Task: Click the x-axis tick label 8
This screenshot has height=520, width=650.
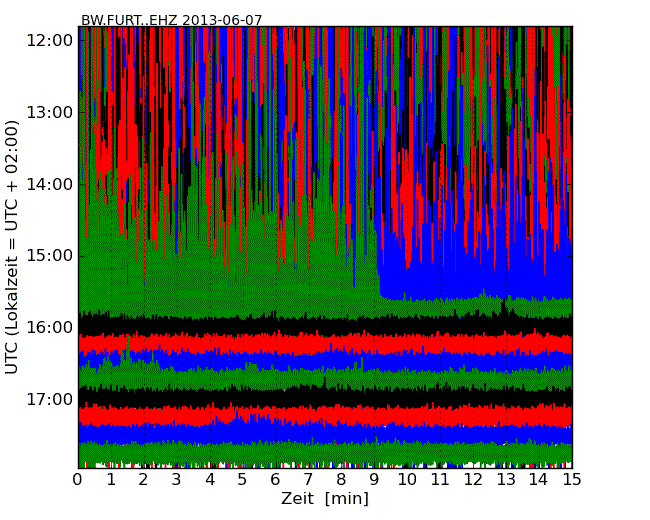Action: [x=341, y=480]
